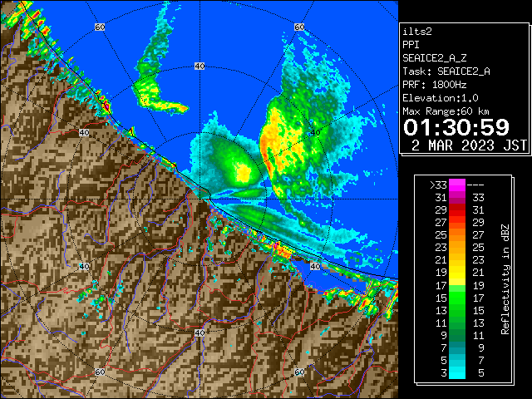This screenshot has width=532, height=399.
Task: Click the 'PRF: 1800Hz' line
Action: (x=434, y=85)
